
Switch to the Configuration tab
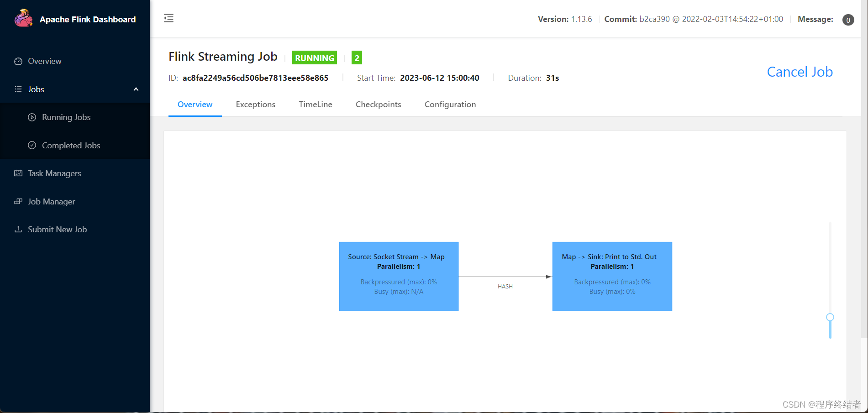click(x=450, y=105)
